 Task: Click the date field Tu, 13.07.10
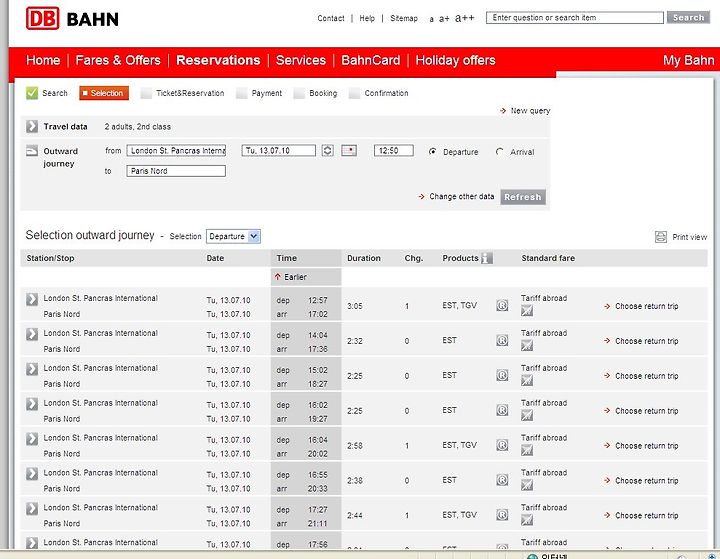click(x=279, y=151)
